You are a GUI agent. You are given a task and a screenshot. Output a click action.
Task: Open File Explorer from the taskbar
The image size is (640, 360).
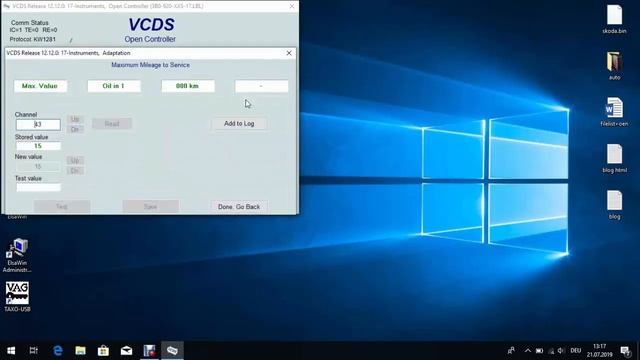click(80, 350)
